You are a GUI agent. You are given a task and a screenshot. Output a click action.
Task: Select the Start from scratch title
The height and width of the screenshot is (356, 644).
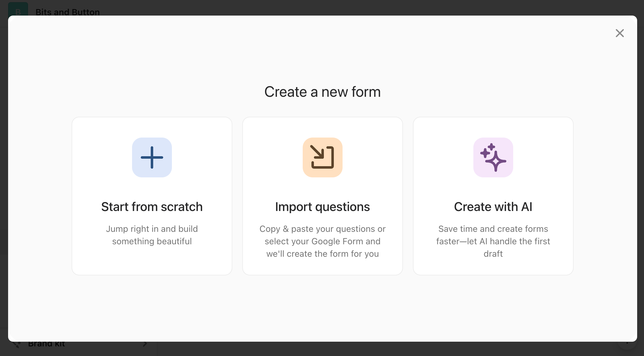coord(152,207)
